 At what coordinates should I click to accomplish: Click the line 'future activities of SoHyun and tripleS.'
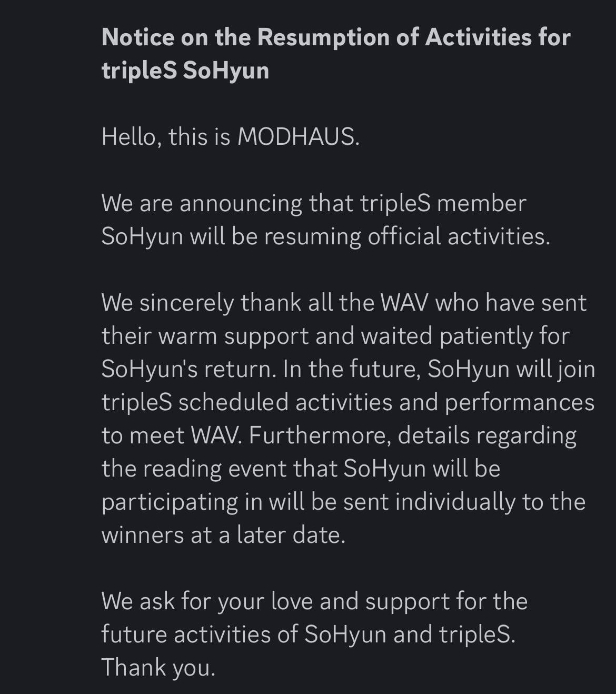pos(308,634)
